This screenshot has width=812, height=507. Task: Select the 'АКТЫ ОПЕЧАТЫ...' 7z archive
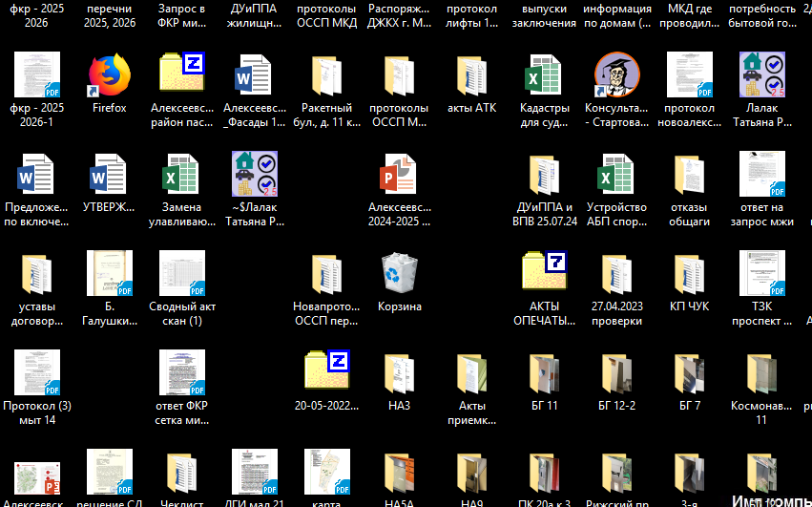pos(544,270)
